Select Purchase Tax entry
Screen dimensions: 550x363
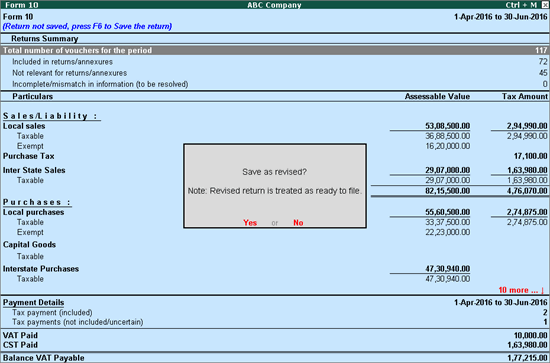[x=275, y=156]
